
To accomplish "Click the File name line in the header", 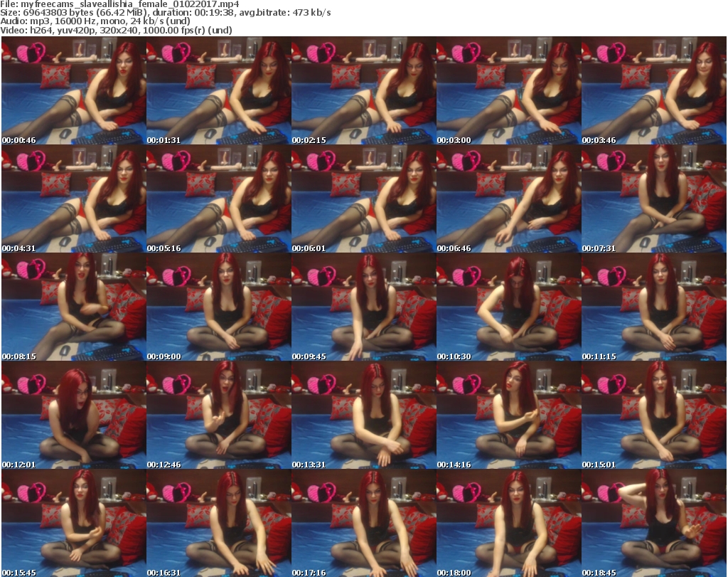I will coord(119,4).
